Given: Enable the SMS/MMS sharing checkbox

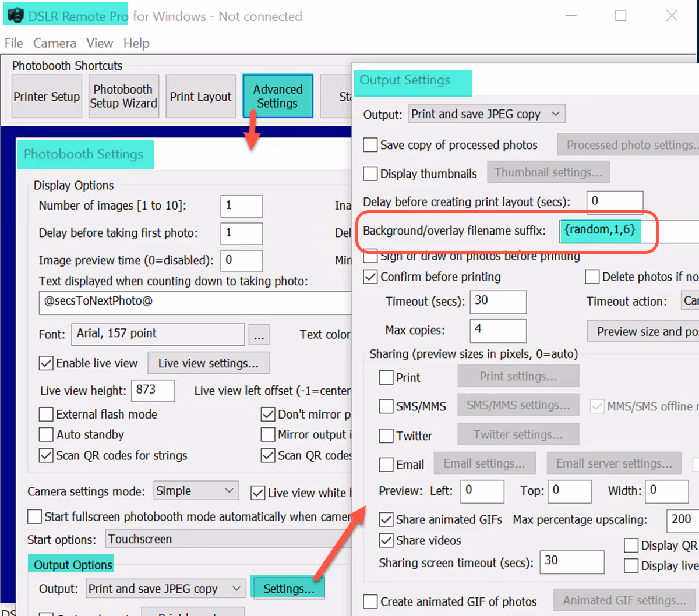Looking at the screenshot, I should pyautogui.click(x=386, y=406).
